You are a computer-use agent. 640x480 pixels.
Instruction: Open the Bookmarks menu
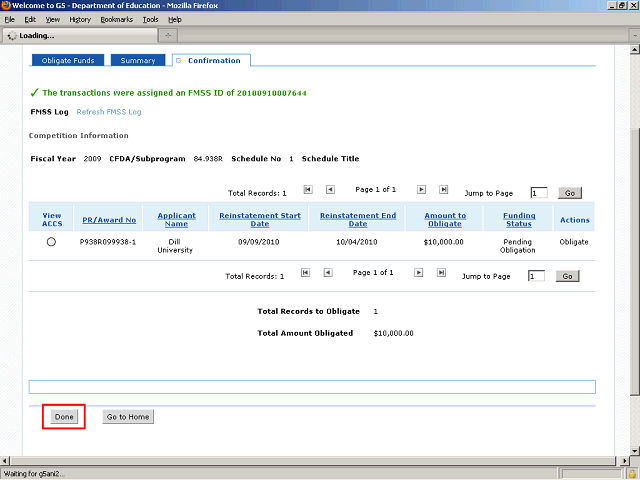click(117, 20)
